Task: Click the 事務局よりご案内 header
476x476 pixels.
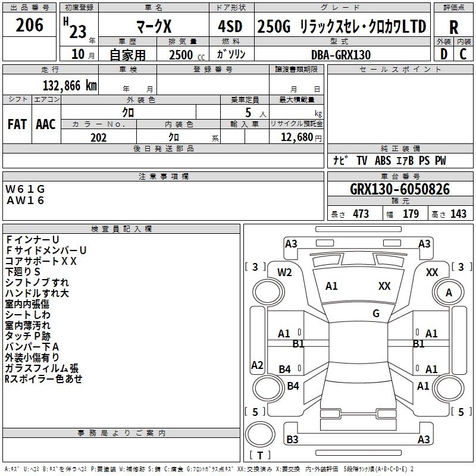Action: [121, 433]
